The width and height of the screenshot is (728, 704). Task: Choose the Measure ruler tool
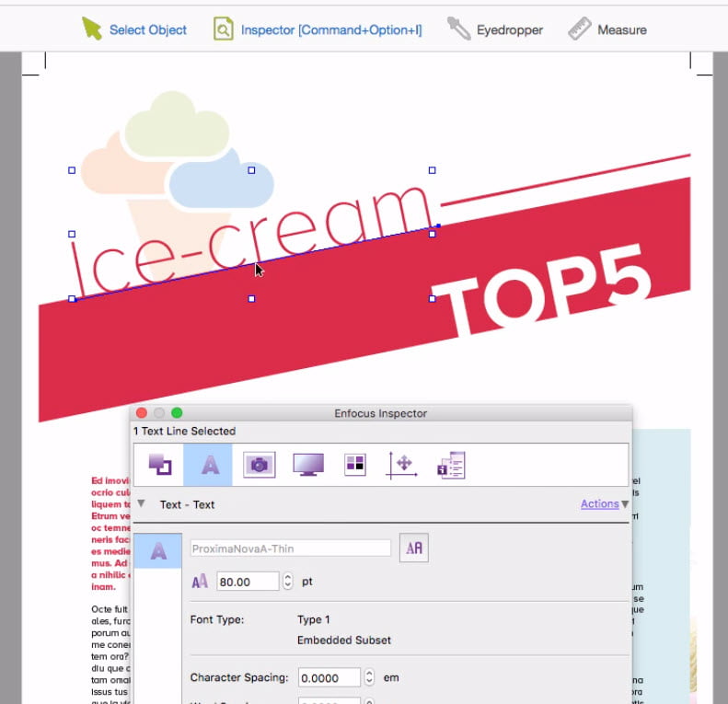pos(607,29)
